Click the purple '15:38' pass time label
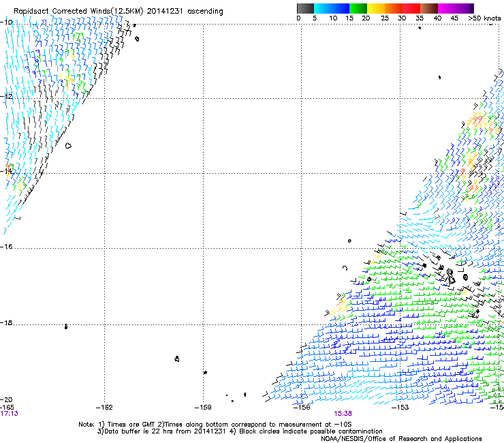Image resolution: width=504 pixels, height=443 pixels. tap(343, 414)
